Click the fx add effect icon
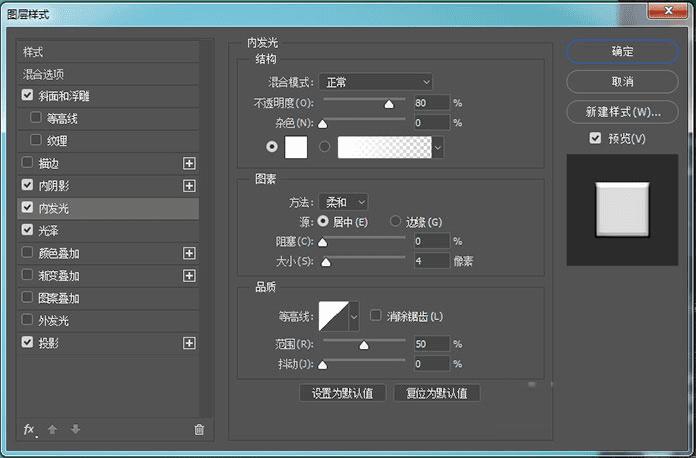Image resolution: width=696 pixels, height=458 pixels. pyautogui.click(x=29, y=430)
